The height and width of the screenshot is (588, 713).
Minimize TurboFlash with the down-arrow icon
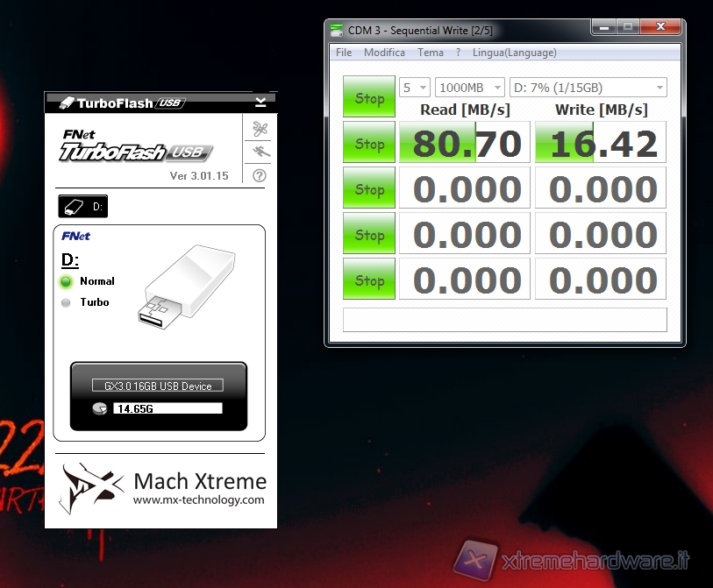coord(260,103)
